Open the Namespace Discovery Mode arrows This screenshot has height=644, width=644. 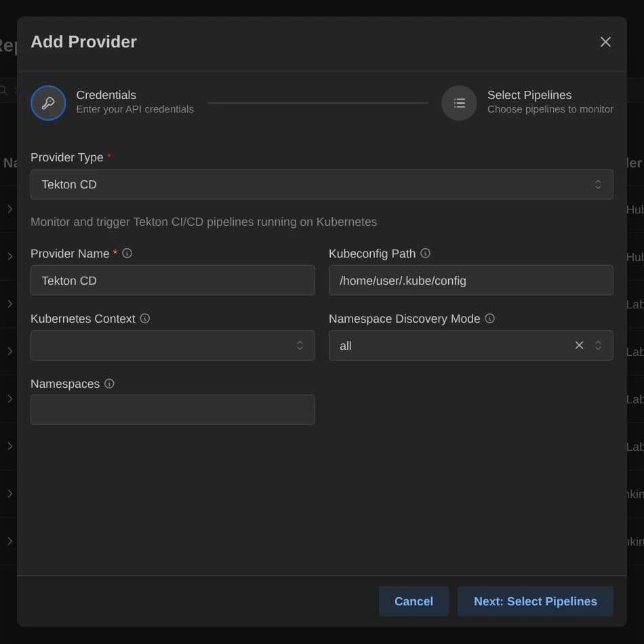(x=598, y=346)
